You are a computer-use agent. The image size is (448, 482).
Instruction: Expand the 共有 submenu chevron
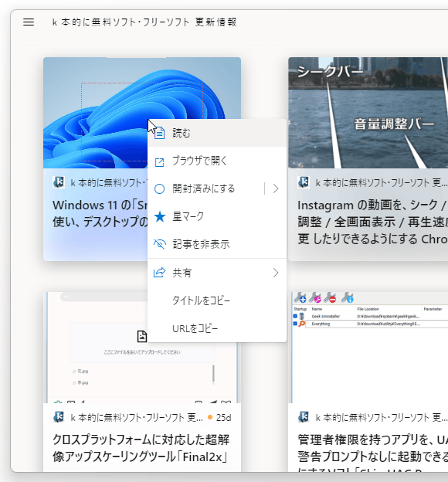[276, 273]
